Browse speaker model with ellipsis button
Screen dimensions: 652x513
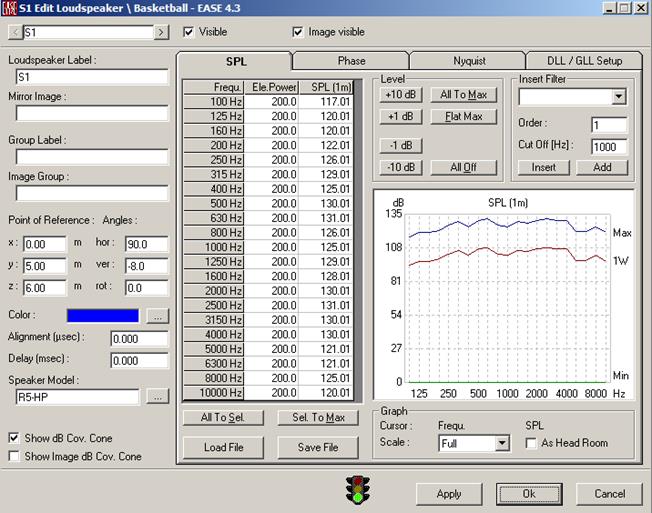pyautogui.click(x=157, y=397)
